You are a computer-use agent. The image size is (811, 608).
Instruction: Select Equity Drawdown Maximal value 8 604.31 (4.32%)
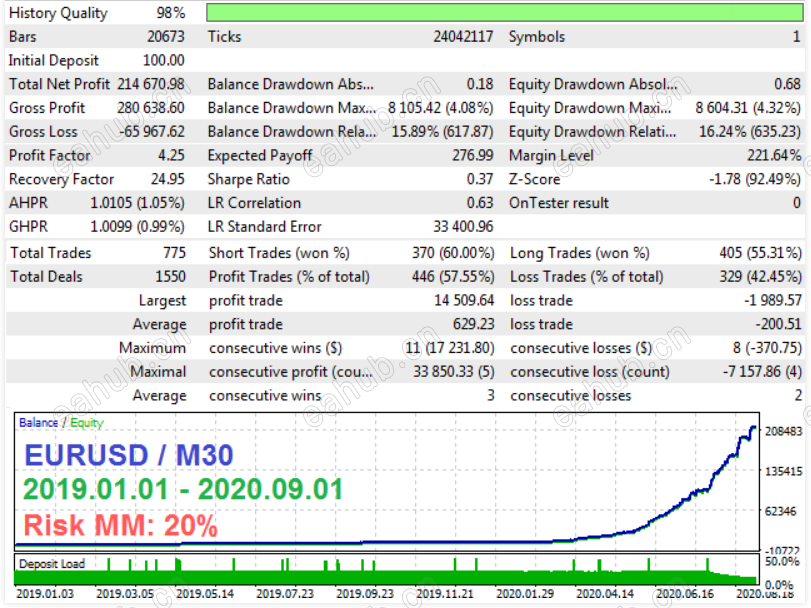tap(748, 108)
